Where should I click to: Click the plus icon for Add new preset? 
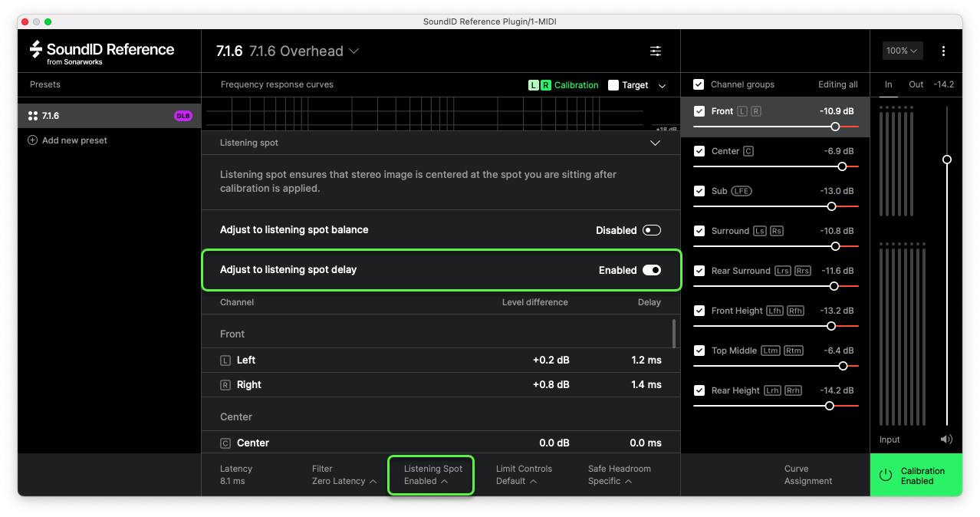click(x=32, y=140)
